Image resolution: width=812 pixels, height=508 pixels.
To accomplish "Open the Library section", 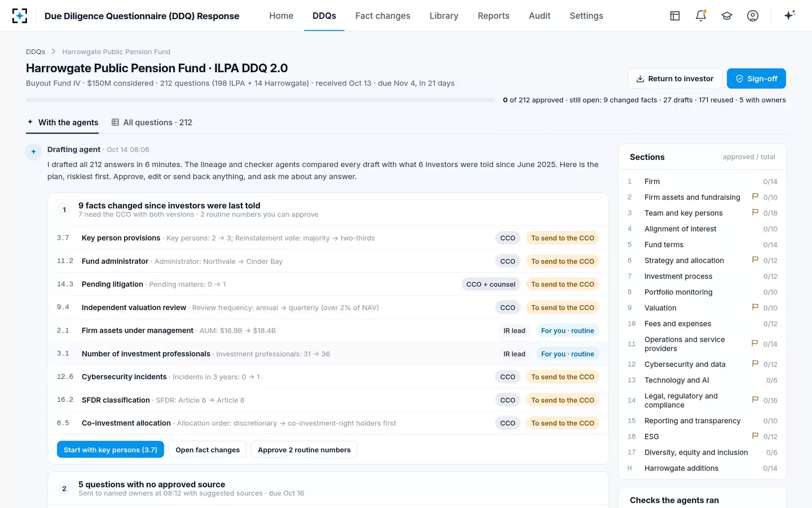I will point(444,16).
